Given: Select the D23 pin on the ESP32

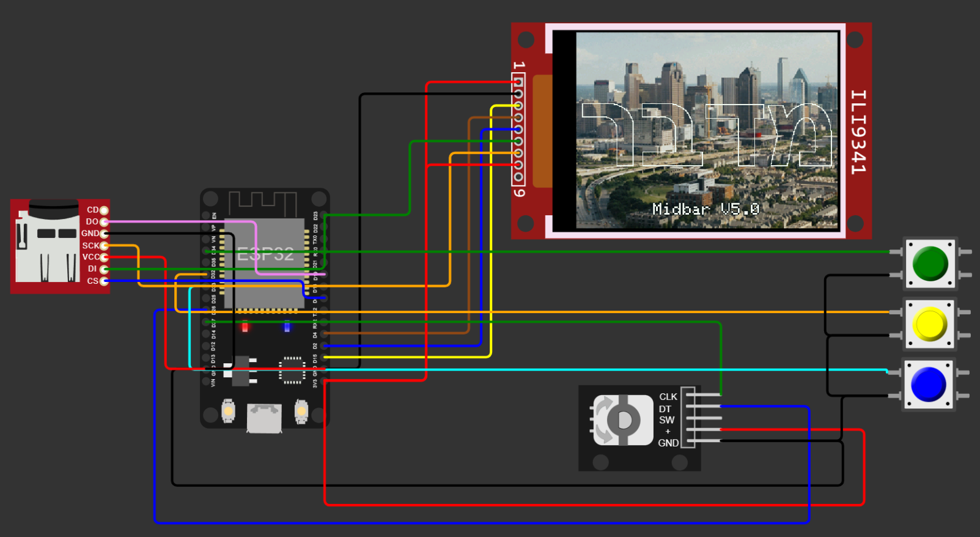Looking at the screenshot, I should point(324,216).
